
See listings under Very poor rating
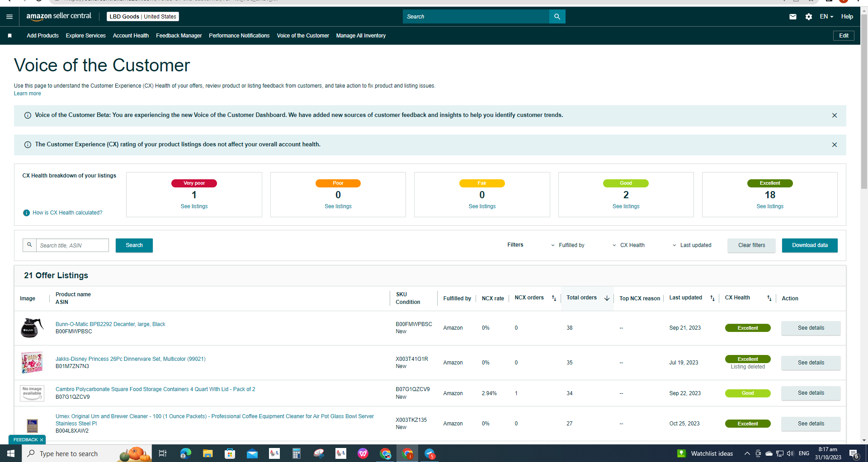click(x=194, y=206)
